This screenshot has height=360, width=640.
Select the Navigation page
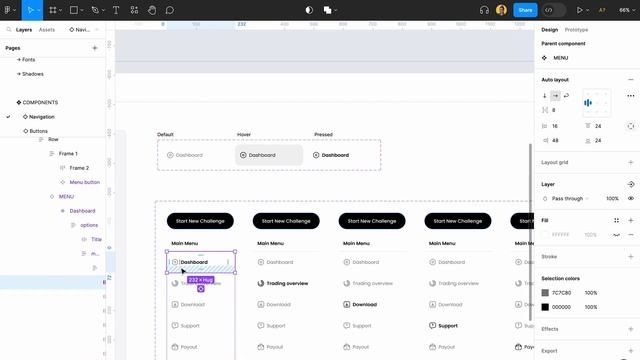click(42, 117)
